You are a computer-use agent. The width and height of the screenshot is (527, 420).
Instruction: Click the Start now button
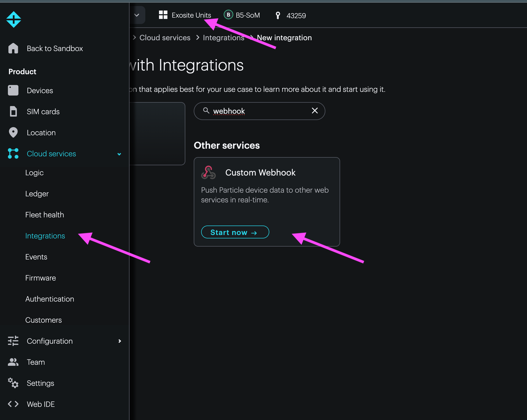click(x=235, y=232)
